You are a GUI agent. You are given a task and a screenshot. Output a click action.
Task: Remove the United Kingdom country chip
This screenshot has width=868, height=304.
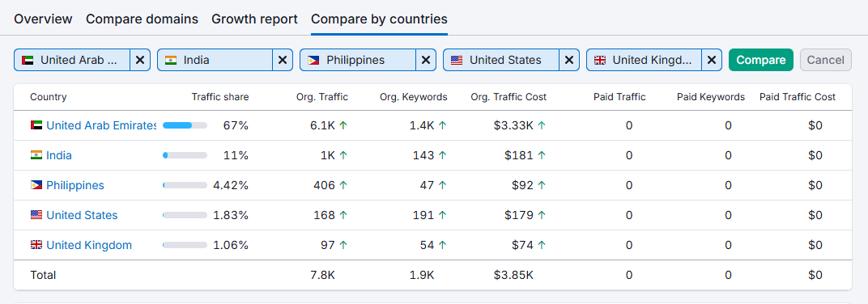(712, 61)
